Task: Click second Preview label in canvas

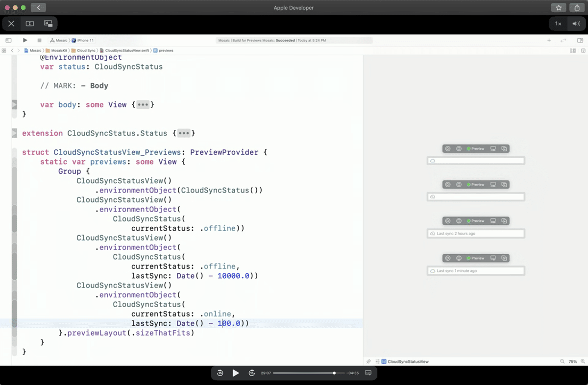Action: click(475, 185)
